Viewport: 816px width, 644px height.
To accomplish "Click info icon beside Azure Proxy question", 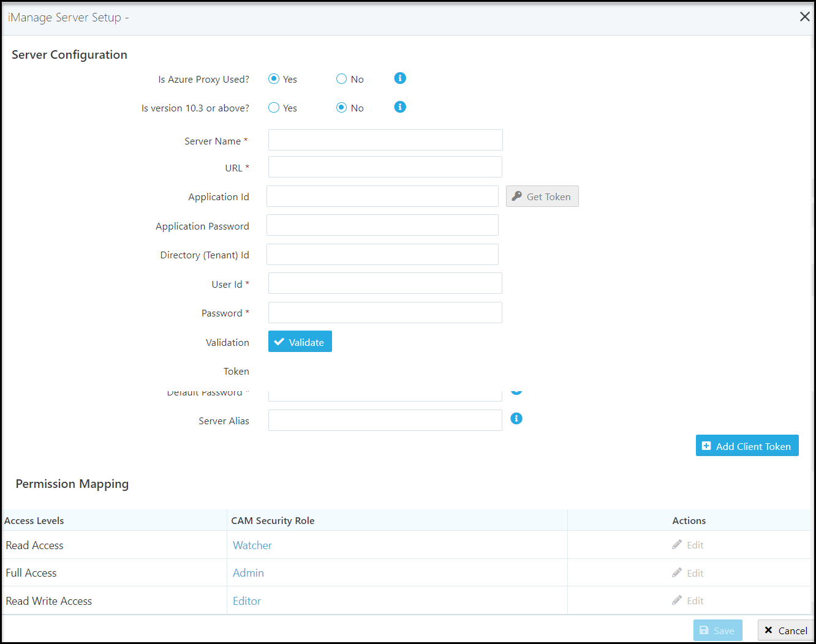I will tap(400, 78).
